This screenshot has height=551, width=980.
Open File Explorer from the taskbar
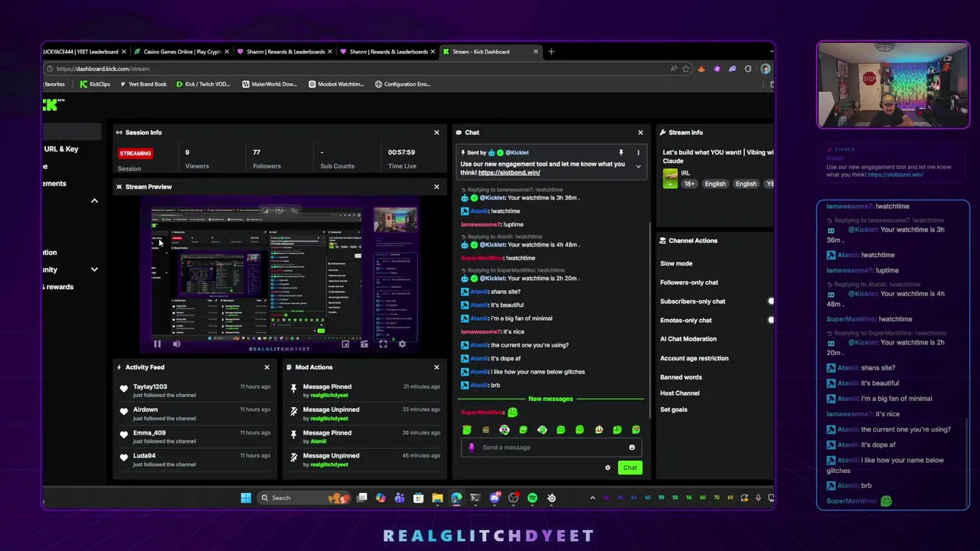pos(437,498)
